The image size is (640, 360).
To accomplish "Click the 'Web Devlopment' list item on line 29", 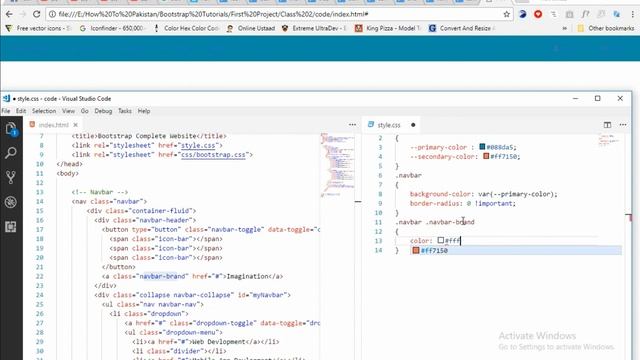I will tap(218, 342).
